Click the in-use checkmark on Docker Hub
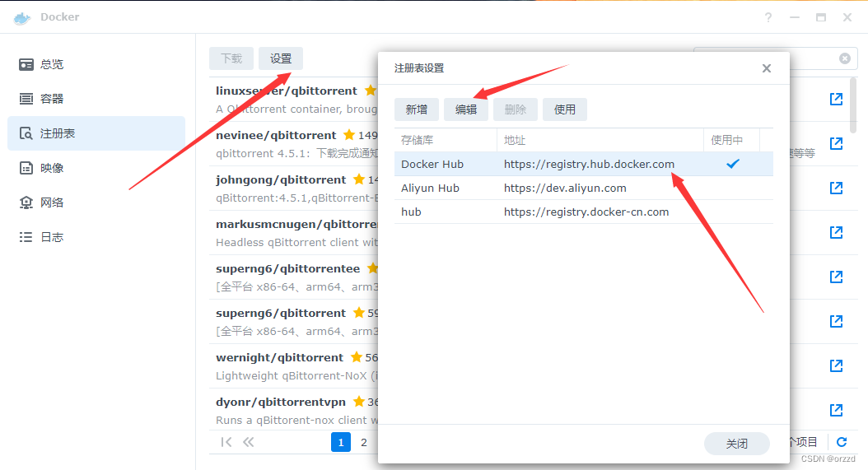This screenshot has height=470, width=868. pos(733,164)
